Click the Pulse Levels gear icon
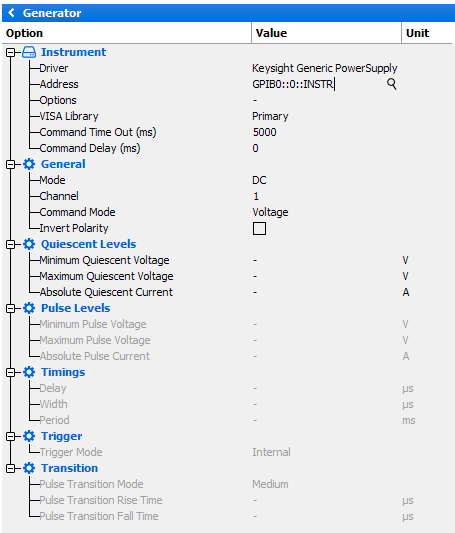The width and height of the screenshot is (455, 533). coord(29,308)
